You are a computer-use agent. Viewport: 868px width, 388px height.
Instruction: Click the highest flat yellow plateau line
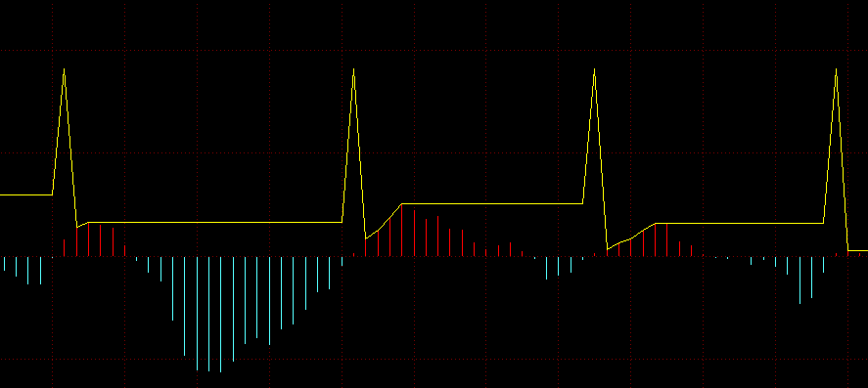pyautogui.click(x=26, y=195)
